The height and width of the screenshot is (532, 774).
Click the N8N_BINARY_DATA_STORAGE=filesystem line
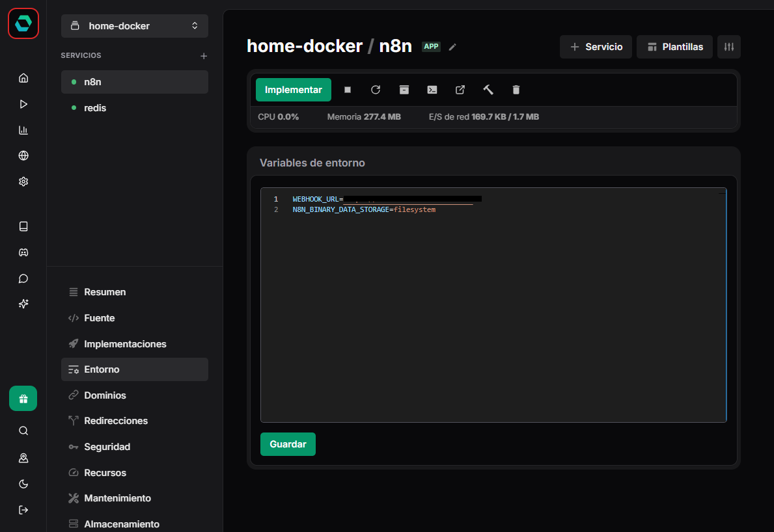365,209
